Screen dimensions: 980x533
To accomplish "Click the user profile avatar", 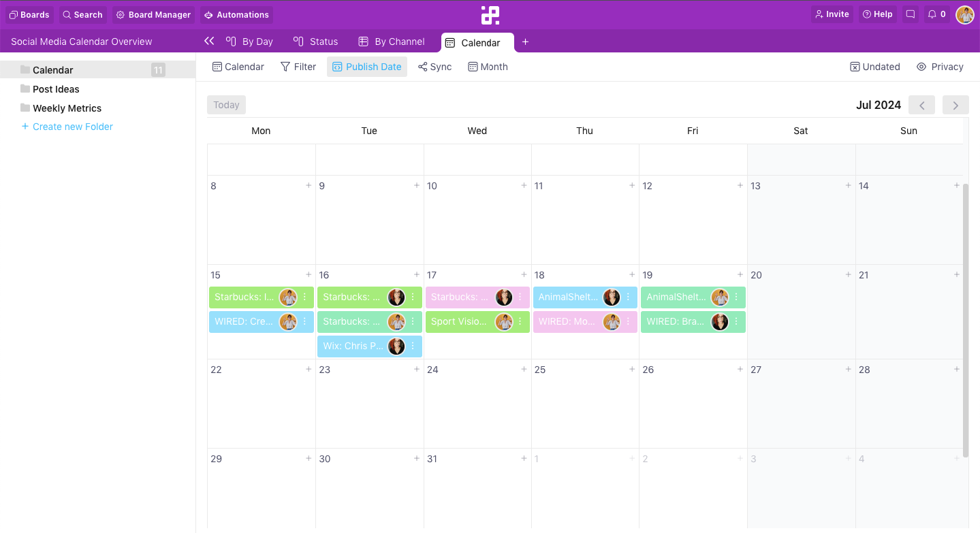I will coord(964,14).
